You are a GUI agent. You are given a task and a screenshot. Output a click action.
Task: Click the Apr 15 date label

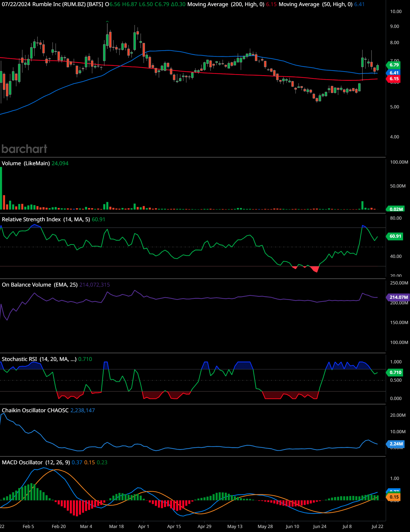point(174,526)
